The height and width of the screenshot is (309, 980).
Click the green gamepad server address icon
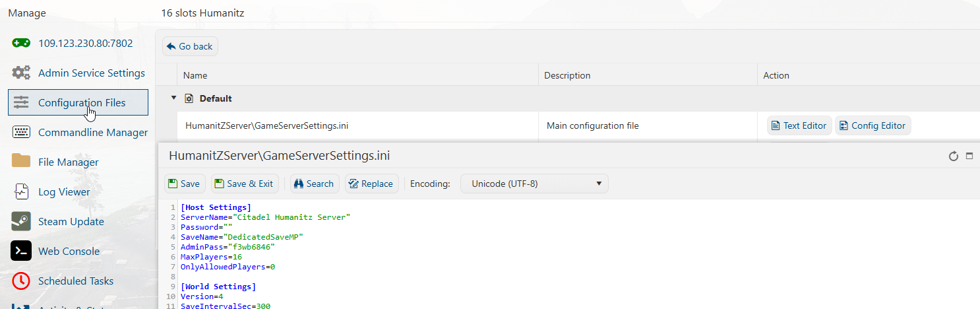pos(21,44)
